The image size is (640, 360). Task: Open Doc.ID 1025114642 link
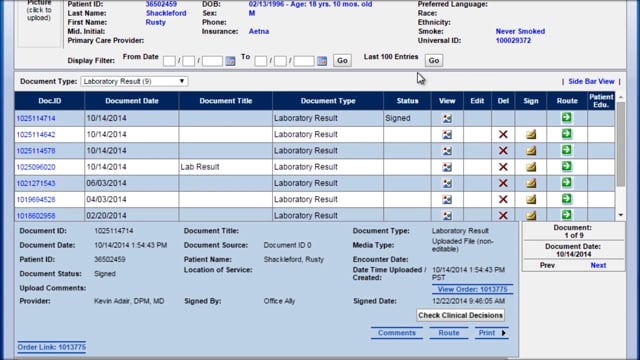tap(36, 135)
